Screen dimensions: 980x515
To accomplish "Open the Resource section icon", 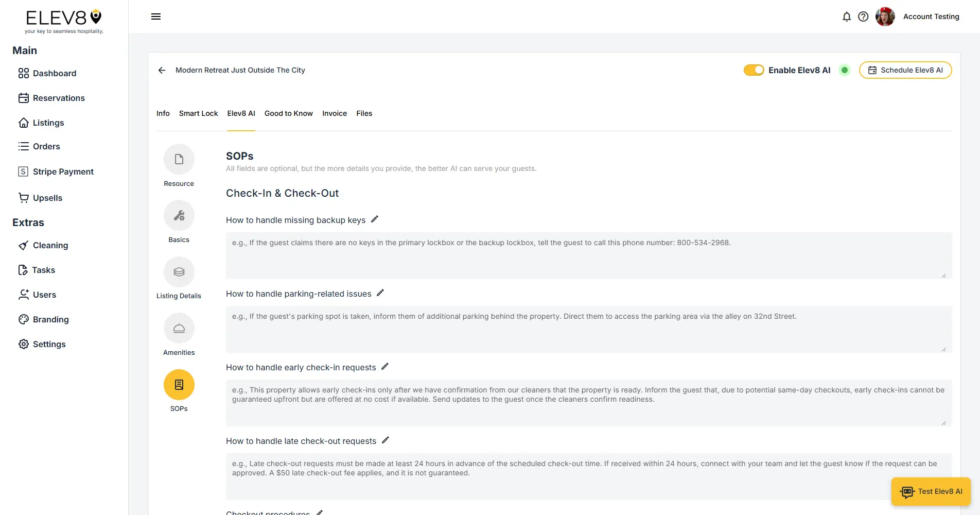I will [179, 159].
